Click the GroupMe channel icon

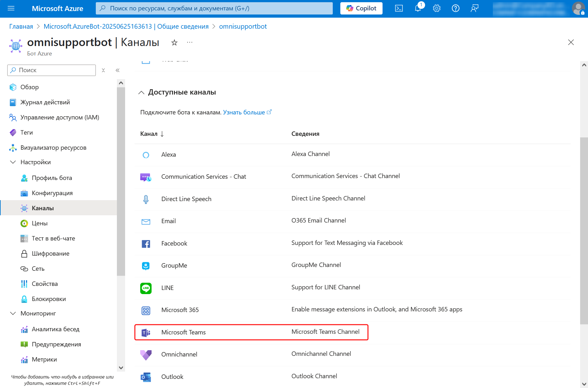[x=146, y=266]
